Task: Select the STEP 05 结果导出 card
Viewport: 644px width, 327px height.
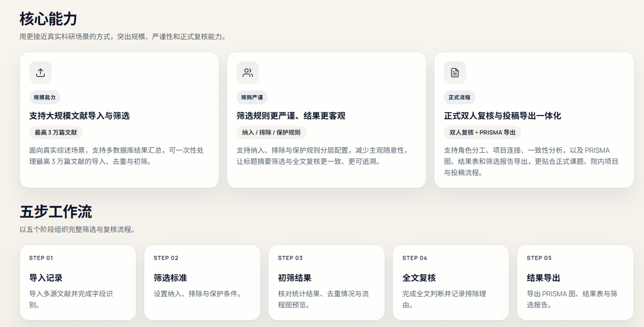Action: tap(575, 282)
